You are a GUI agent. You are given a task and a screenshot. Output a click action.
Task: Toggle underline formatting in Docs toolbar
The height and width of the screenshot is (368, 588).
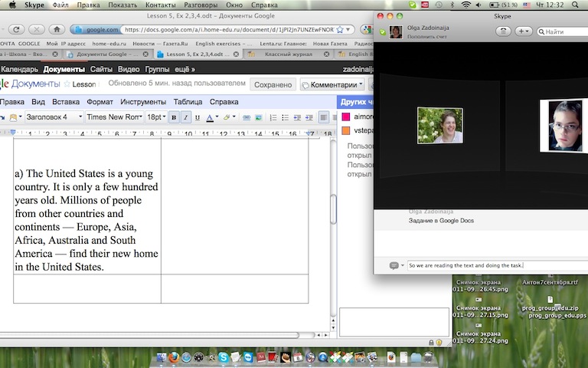click(x=198, y=117)
